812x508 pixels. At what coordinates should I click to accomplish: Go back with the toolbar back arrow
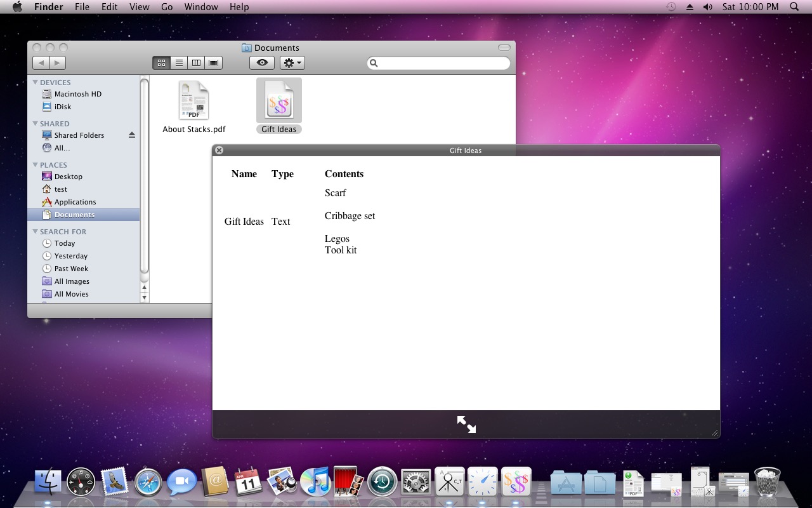pyautogui.click(x=41, y=63)
